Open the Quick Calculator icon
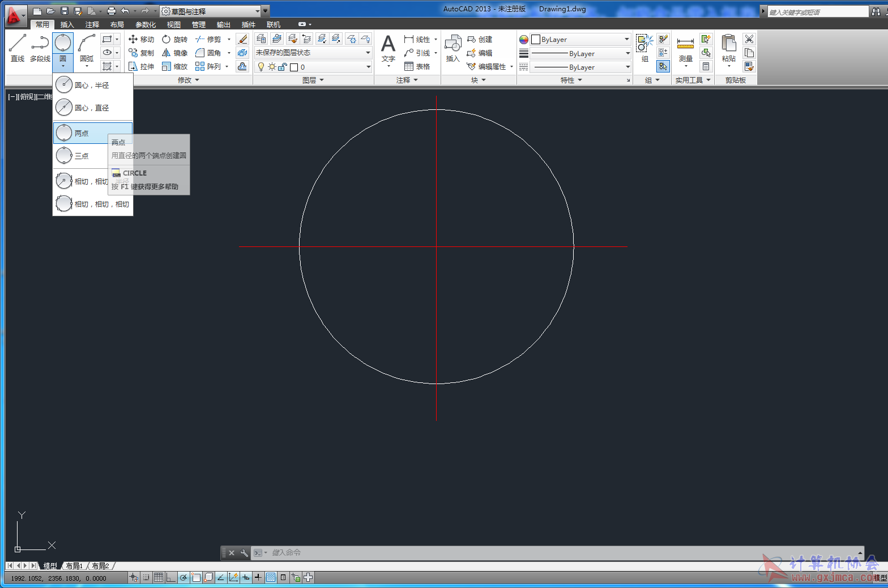This screenshot has width=888, height=588. pyautogui.click(x=706, y=66)
